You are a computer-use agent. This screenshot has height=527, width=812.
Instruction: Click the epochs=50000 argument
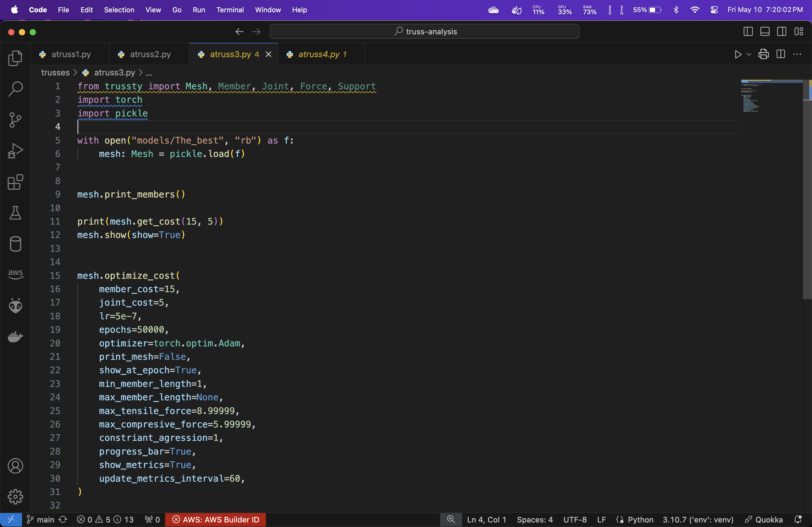(134, 330)
